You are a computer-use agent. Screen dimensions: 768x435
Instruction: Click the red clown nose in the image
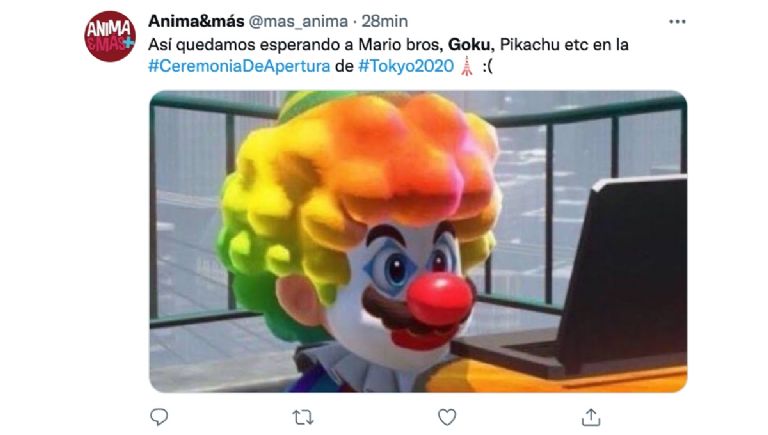point(439,299)
